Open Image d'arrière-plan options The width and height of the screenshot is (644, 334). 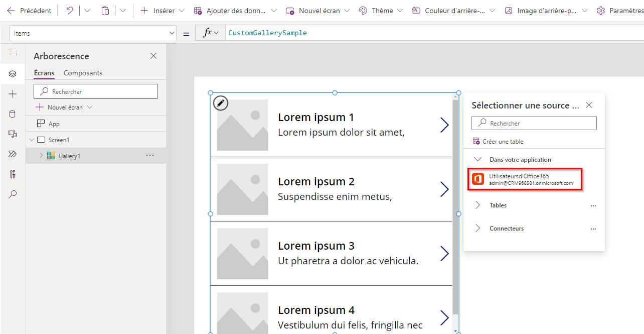click(546, 11)
